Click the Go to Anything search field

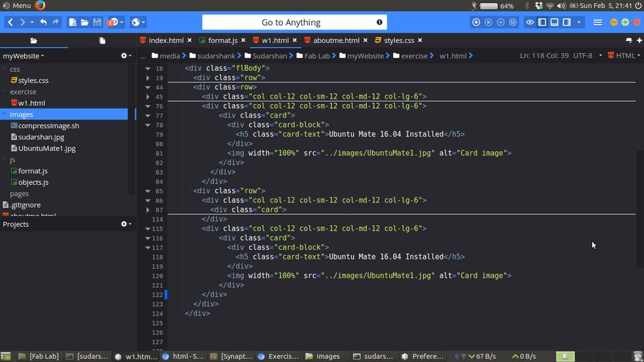pos(294,22)
